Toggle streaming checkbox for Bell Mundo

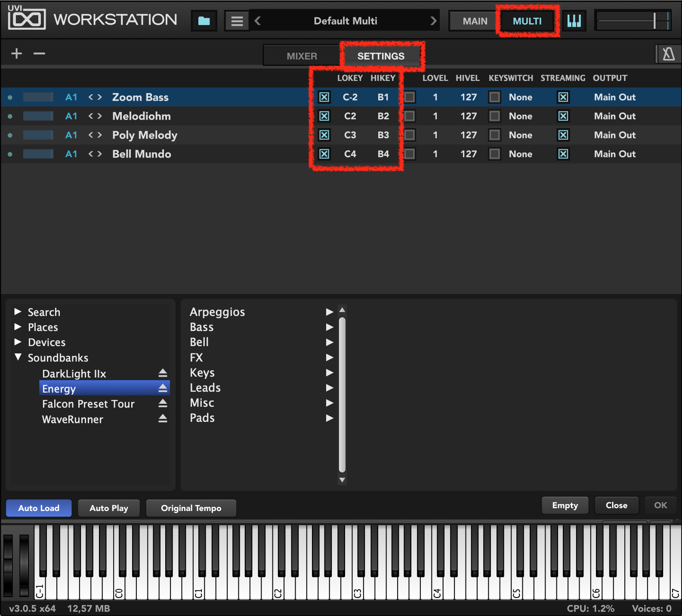(563, 154)
